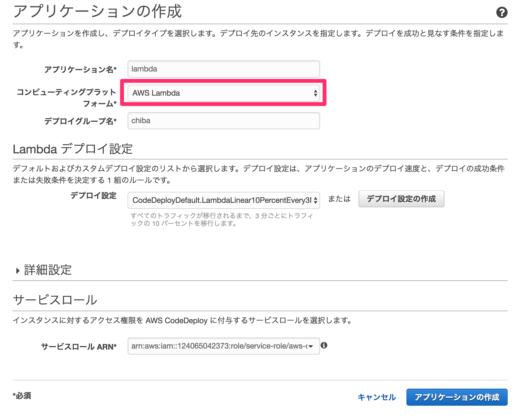Expand the 詳細設定 section
The height and width of the screenshot is (420, 528).
point(44,270)
